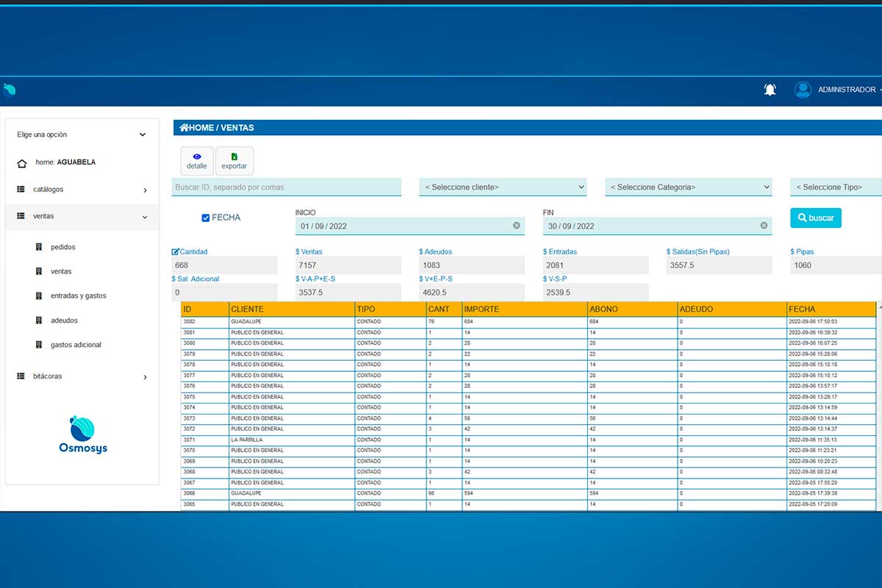
Task: Open the Seleccione Categoria dropdown
Action: [x=689, y=187]
